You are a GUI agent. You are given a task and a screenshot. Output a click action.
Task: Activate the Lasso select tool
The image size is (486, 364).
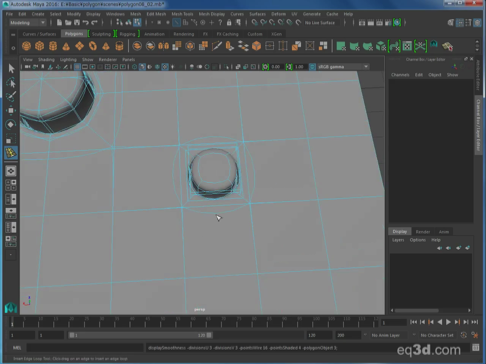point(11,82)
